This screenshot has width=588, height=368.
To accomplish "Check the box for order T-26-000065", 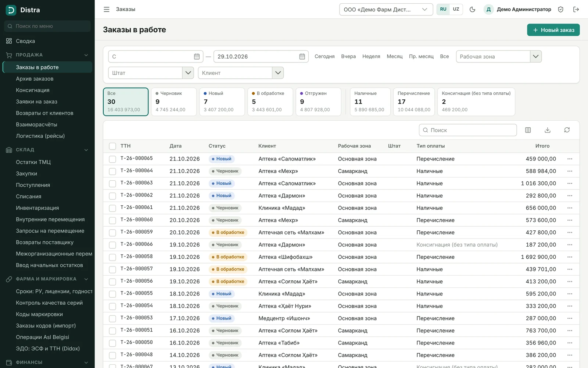I will pyautogui.click(x=112, y=159).
